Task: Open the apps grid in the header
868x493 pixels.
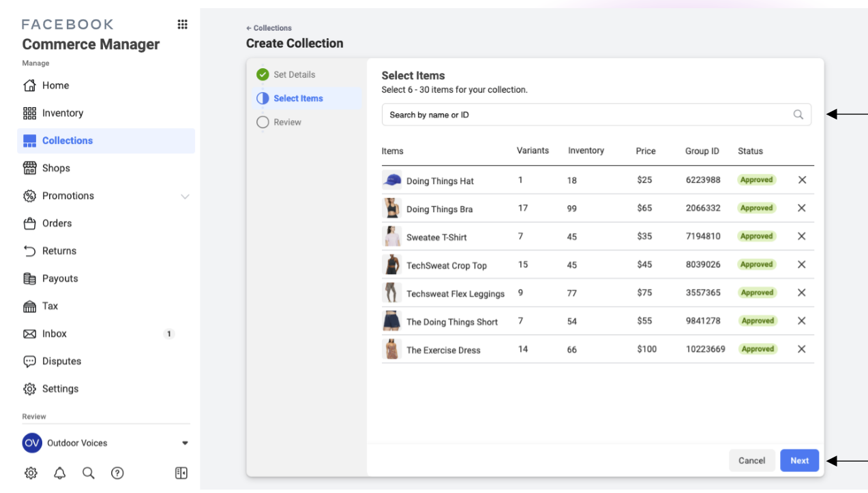Action: (182, 24)
